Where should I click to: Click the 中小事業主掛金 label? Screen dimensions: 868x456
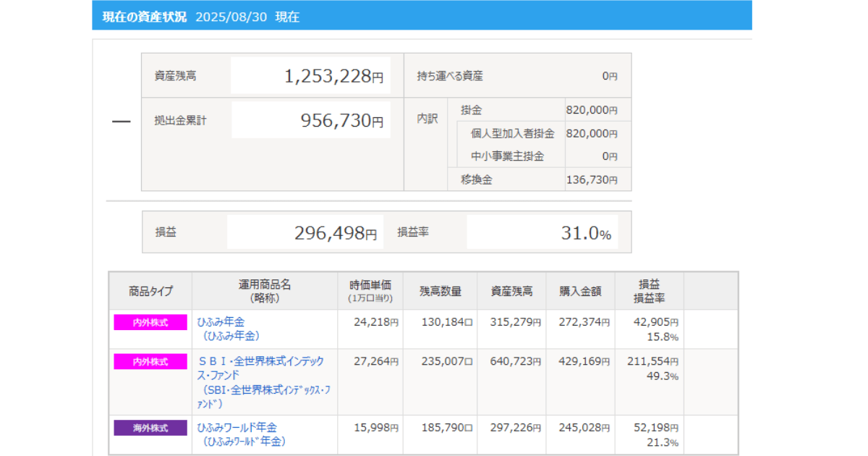(x=507, y=156)
